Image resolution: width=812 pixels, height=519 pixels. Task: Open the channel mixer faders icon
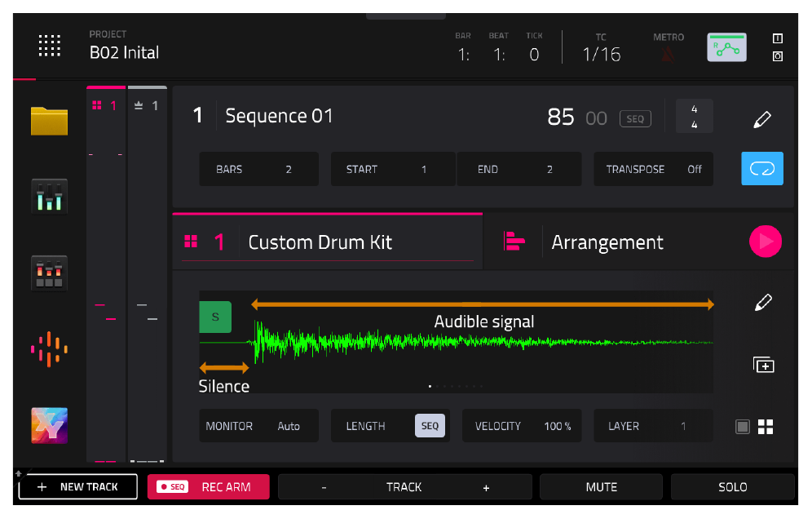coord(49,197)
